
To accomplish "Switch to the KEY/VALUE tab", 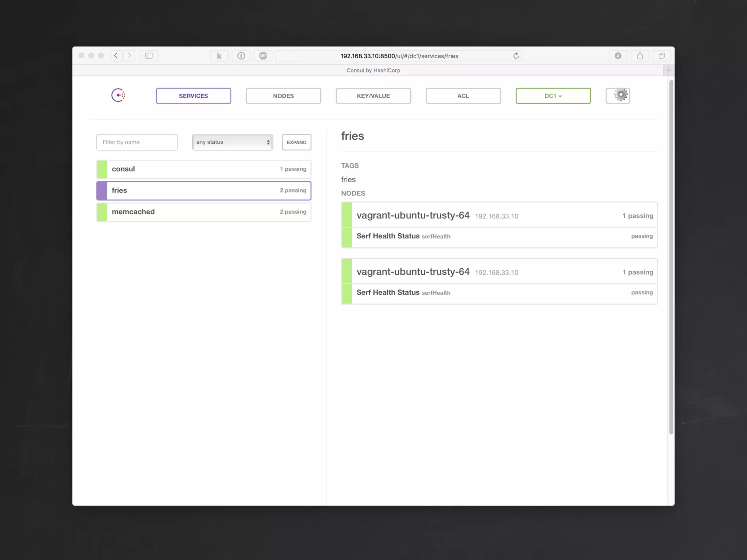I will pos(373,96).
